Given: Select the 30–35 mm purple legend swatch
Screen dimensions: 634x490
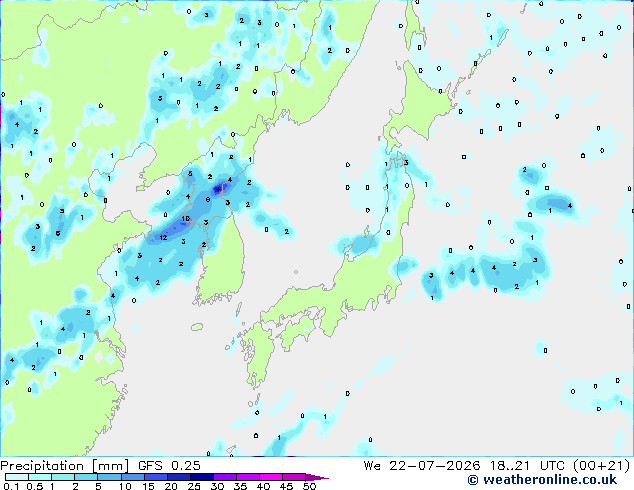Looking at the screenshot, I should coord(225,477).
